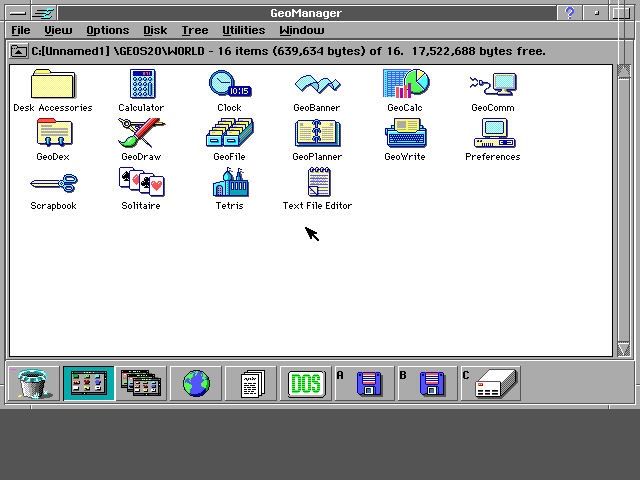Screen dimensions: 640x480
Task: Click the Tetris game icon
Action: click(229, 182)
